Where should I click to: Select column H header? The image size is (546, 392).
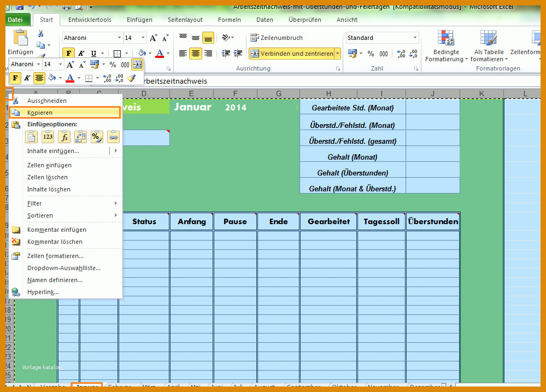click(x=328, y=93)
